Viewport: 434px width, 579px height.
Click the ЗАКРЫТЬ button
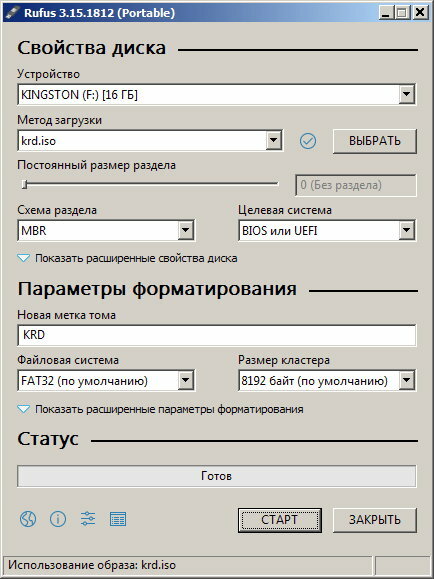(x=375, y=520)
